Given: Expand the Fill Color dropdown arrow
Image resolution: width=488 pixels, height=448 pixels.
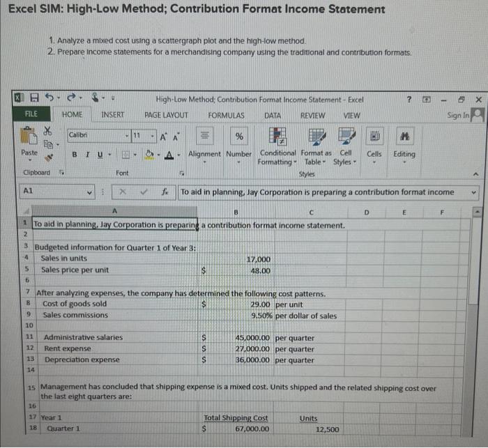Looking at the screenshot, I should [x=158, y=155].
